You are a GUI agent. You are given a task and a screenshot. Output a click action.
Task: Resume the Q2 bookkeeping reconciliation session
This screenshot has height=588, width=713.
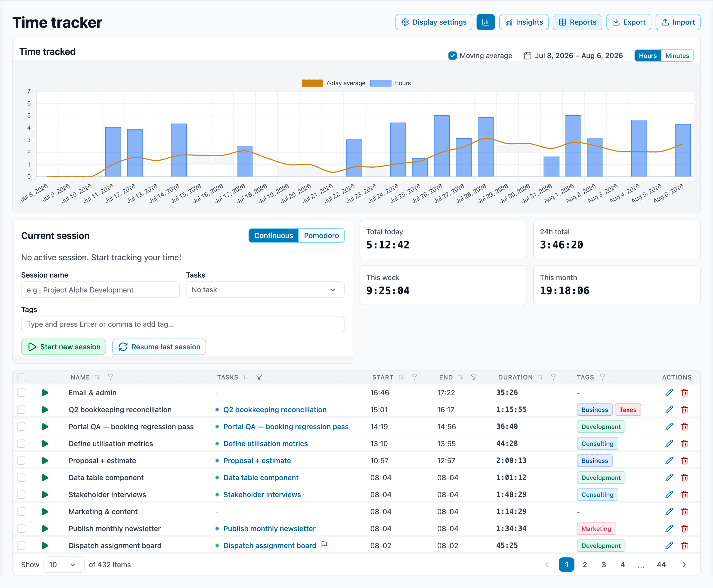click(45, 410)
